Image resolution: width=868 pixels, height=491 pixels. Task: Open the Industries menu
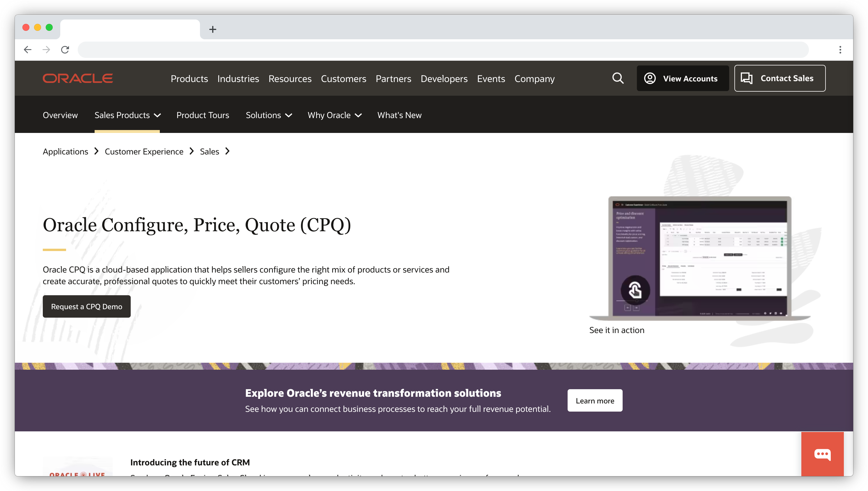[x=238, y=79]
